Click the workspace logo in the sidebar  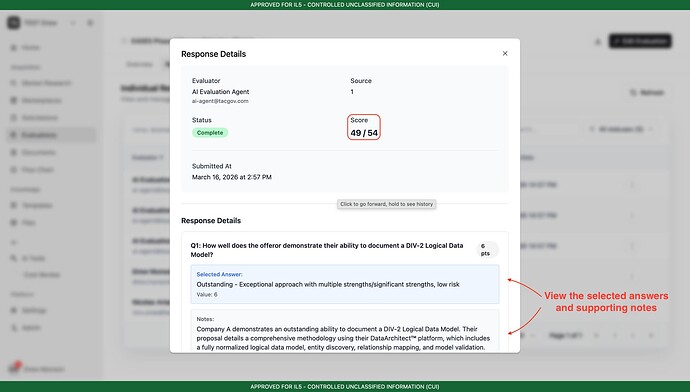click(14, 22)
